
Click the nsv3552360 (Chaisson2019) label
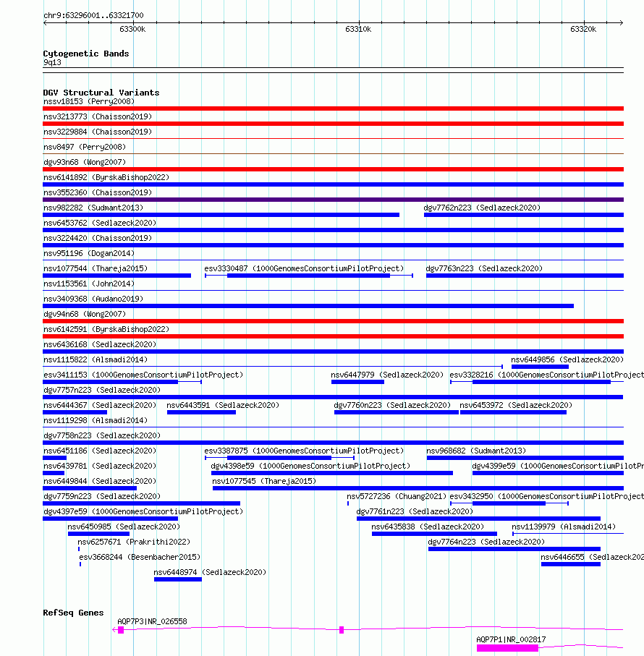point(98,192)
